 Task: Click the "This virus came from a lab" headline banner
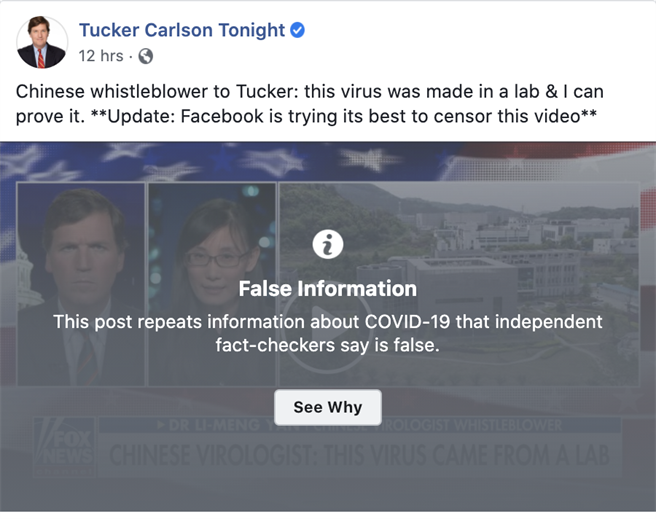pos(365,456)
